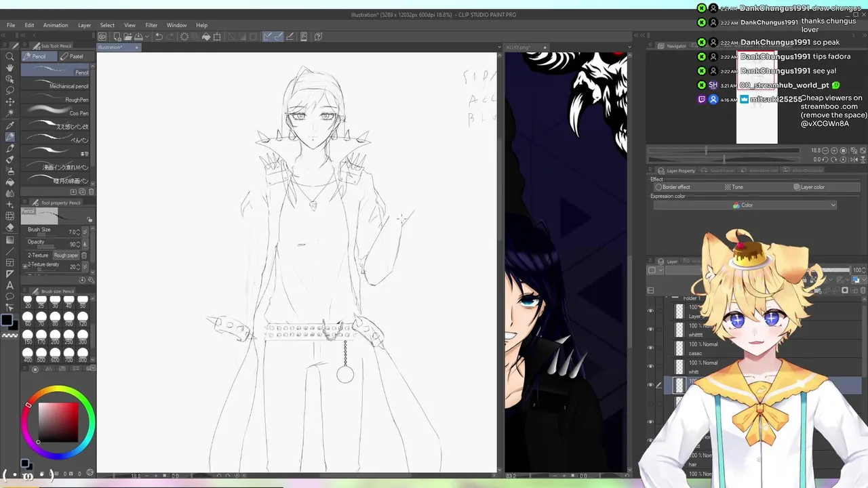Image resolution: width=868 pixels, height=488 pixels.
Task: Toggle the tool property lock icon
Action: click(90, 220)
